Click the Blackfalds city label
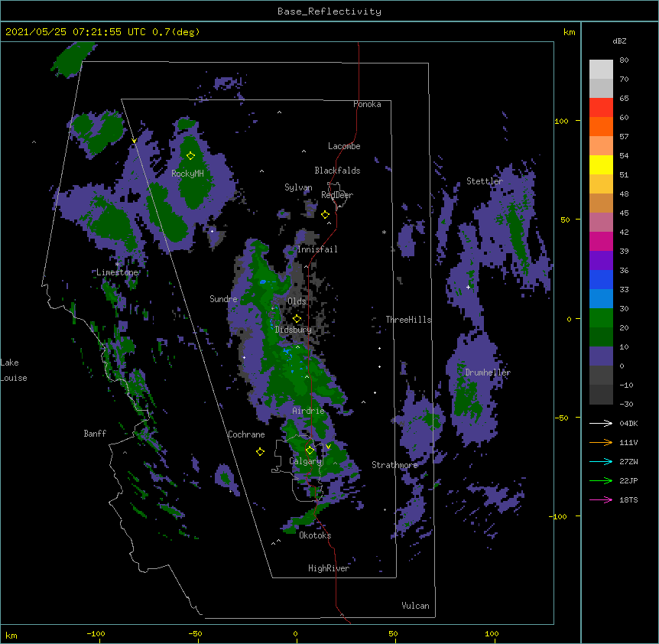Screen dimensions: 659x644 337,171
